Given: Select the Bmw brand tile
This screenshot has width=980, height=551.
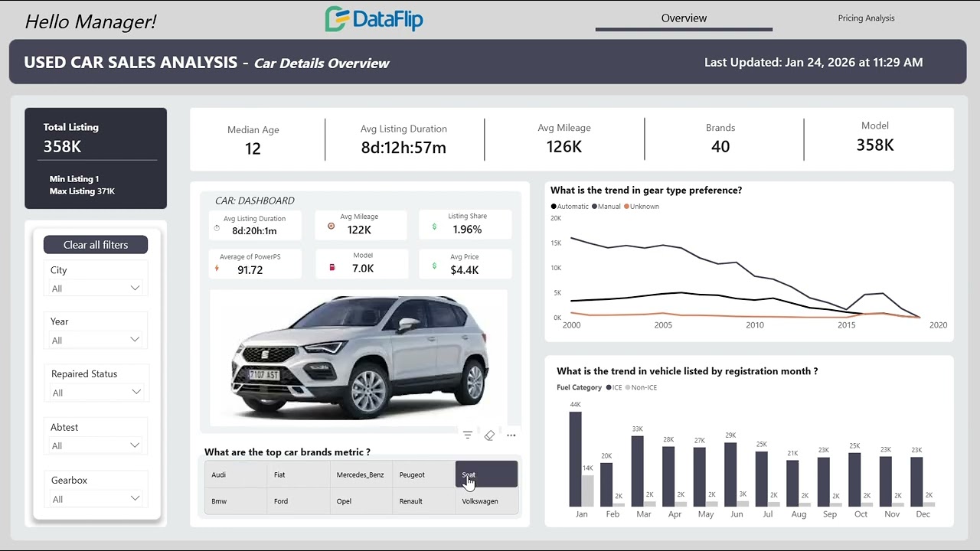Looking at the screenshot, I should (236, 501).
